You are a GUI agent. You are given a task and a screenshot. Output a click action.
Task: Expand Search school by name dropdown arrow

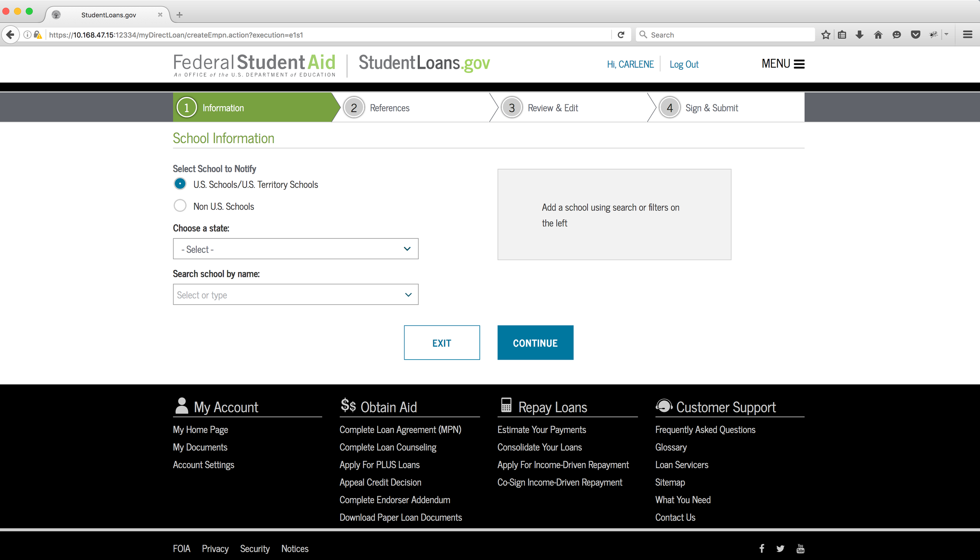[408, 295]
